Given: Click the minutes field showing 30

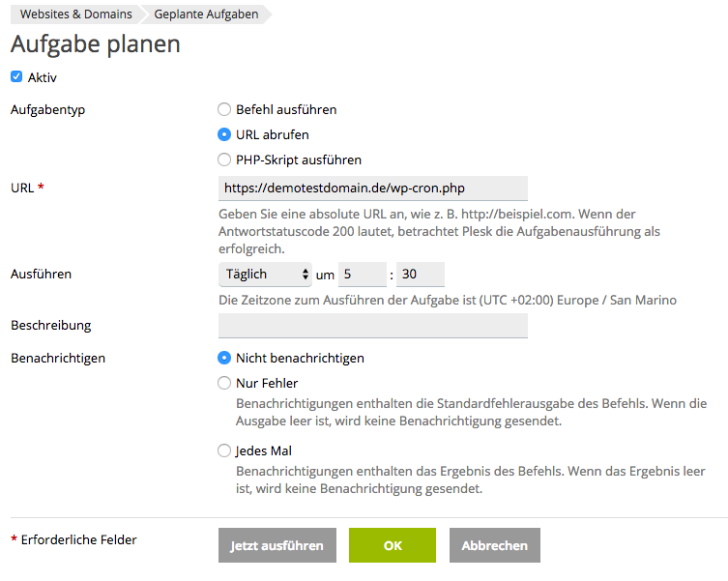Looking at the screenshot, I should pos(421,274).
